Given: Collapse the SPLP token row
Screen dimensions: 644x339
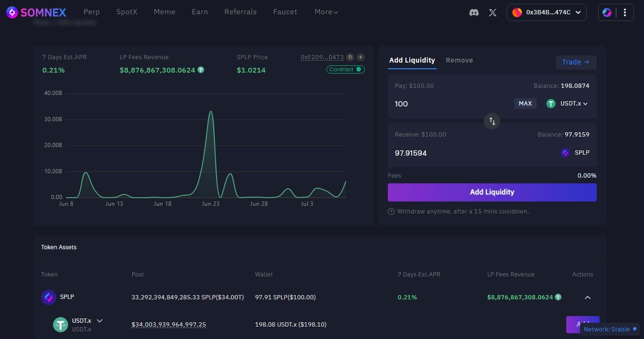Looking at the screenshot, I should [588, 297].
